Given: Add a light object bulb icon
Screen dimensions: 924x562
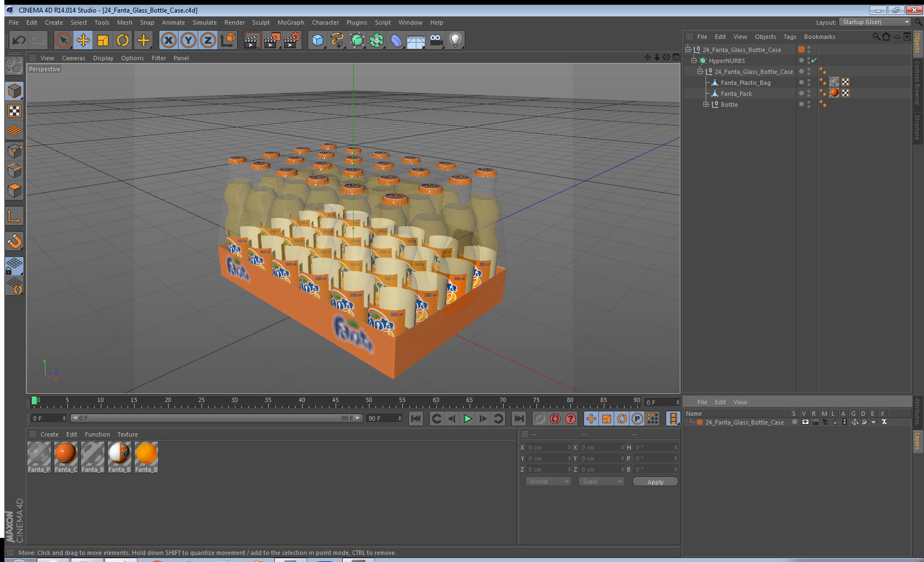Looking at the screenshot, I should tap(455, 40).
